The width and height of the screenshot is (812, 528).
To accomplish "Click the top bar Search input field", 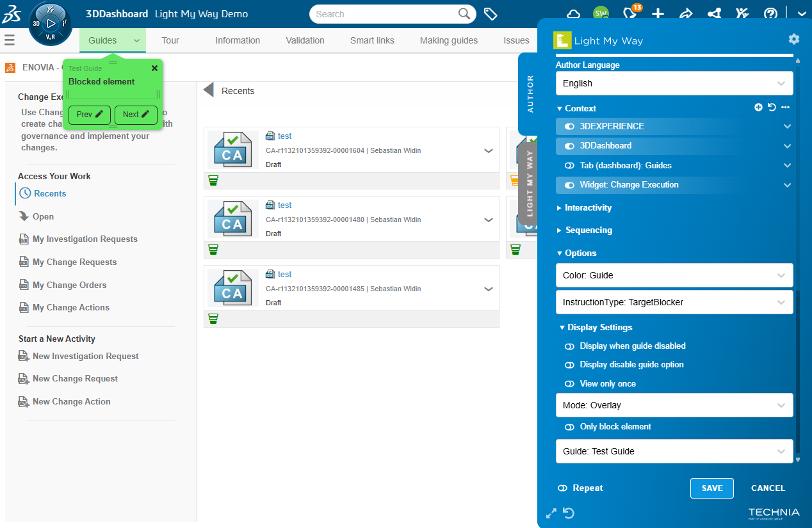I will pyautogui.click(x=384, y=14).
